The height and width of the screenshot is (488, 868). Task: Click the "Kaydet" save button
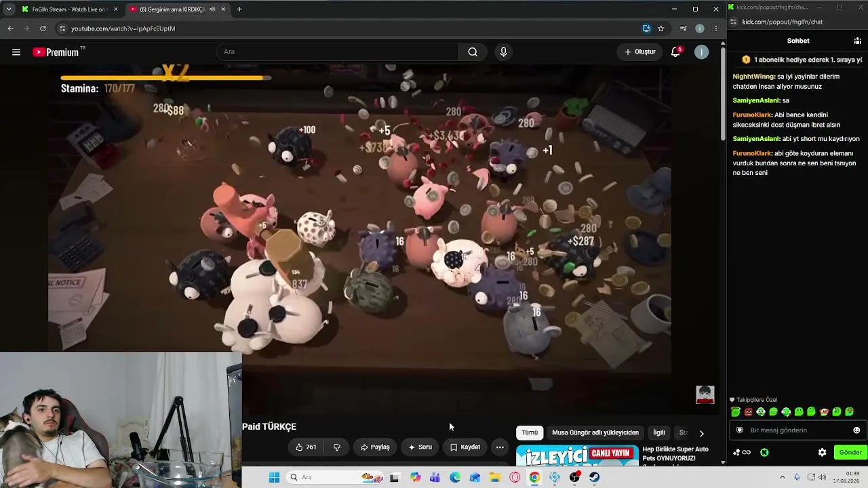point(465,447)
